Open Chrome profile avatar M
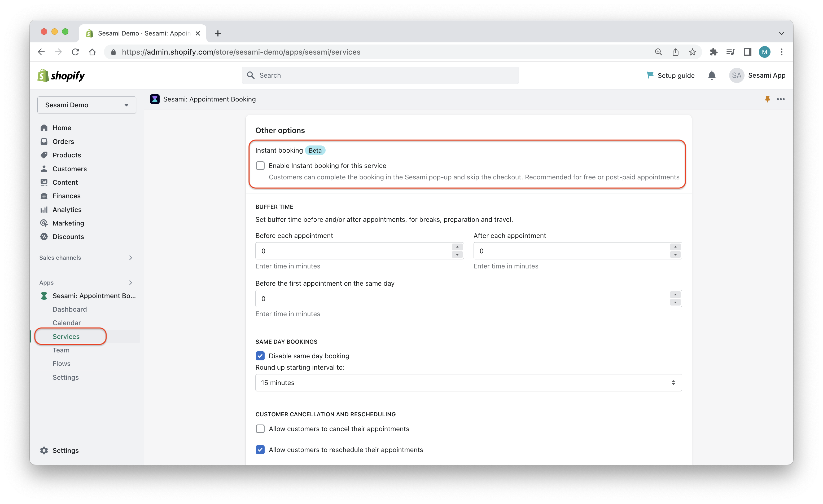Screen dimensions: 823x504 pos(765,52)
